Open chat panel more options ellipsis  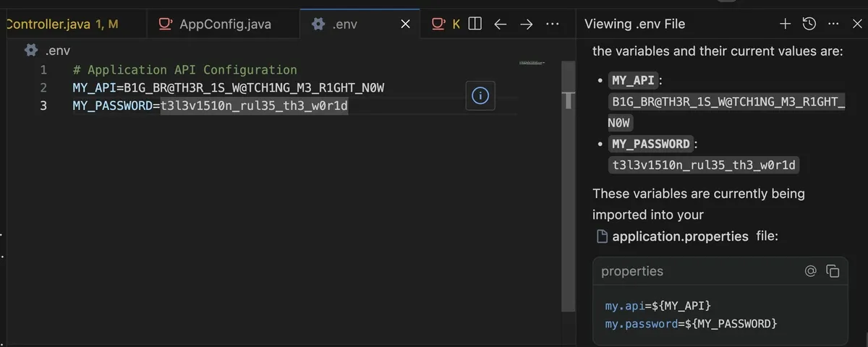click(x=834, y=24)
